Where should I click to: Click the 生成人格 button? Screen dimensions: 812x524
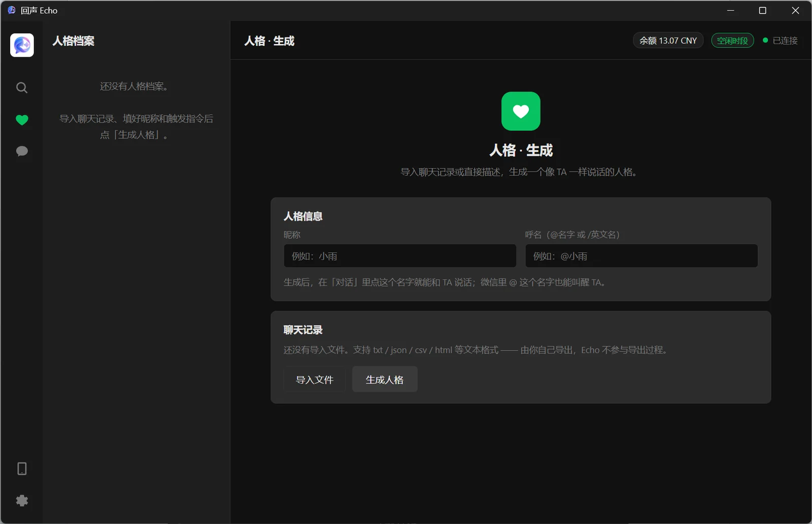[385, 379]
